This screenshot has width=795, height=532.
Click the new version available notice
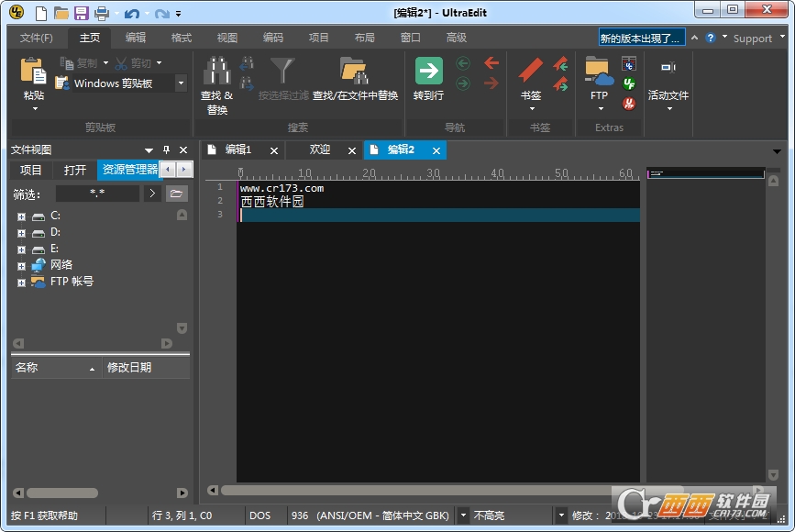tap(641, 38)
